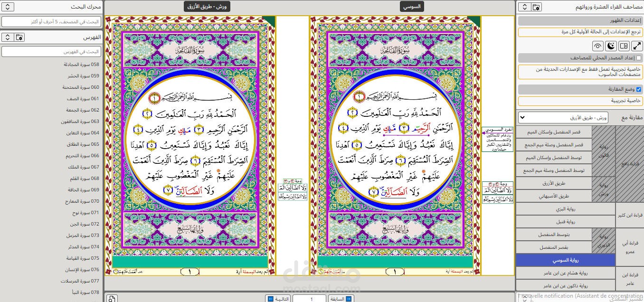This screenshot has width=644, height=302.
Task: Open folder settings icon in Qira'at panel header
Action: 536,7
